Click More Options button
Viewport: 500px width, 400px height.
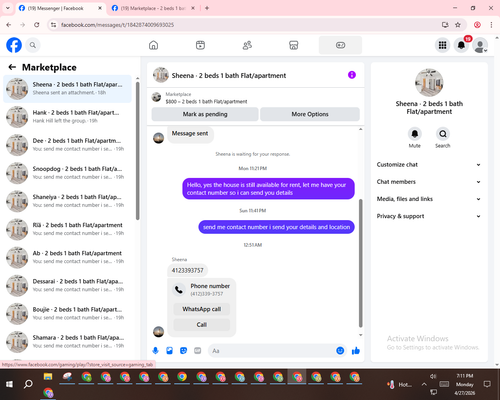310,114
